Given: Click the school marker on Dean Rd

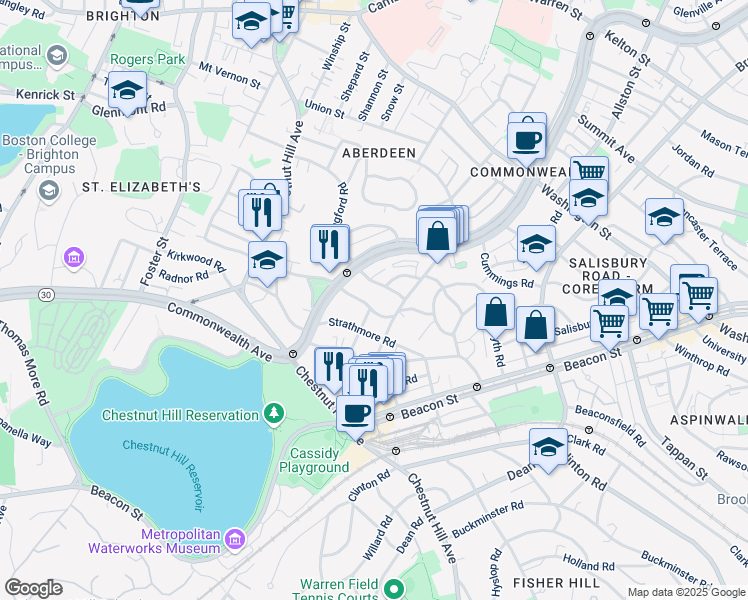Looking at the screenshot, I should [x=549, y=448].
